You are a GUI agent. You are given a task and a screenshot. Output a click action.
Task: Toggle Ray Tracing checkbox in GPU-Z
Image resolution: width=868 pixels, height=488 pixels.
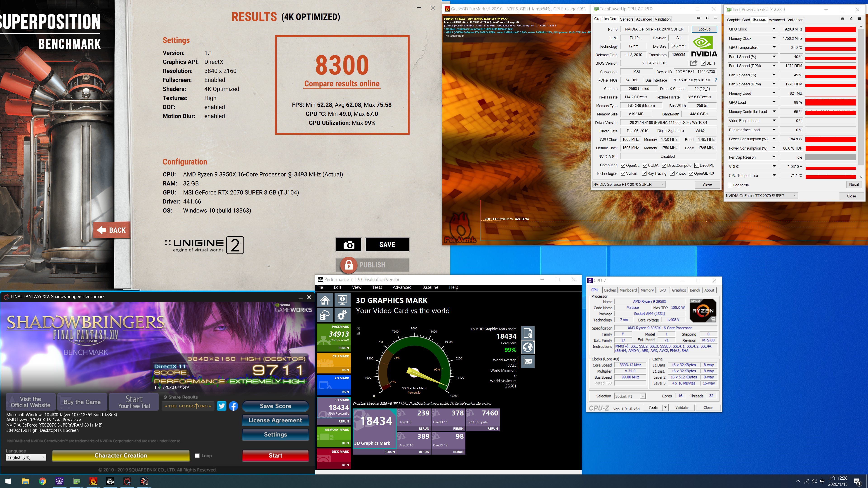point(644,174)
